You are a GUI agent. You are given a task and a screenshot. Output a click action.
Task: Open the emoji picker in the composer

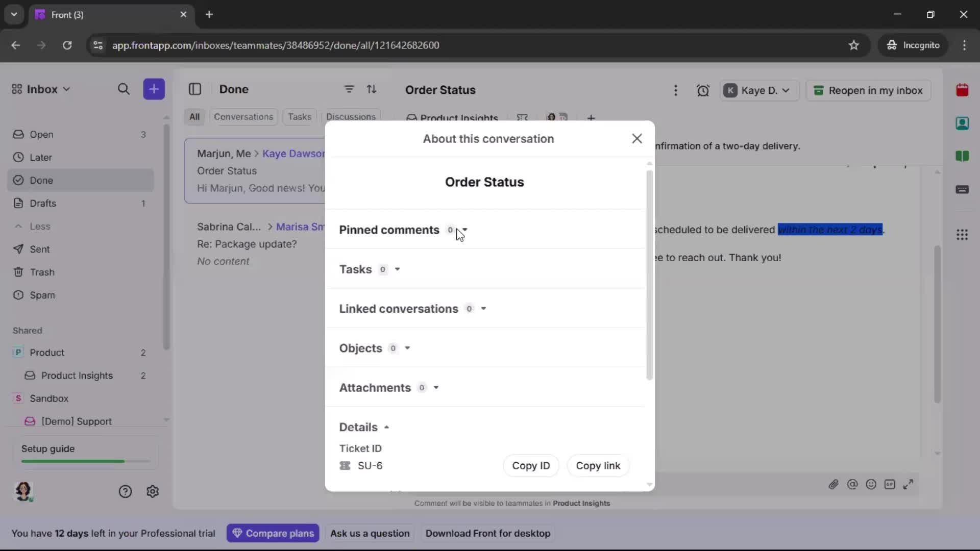tap(871, 485)
